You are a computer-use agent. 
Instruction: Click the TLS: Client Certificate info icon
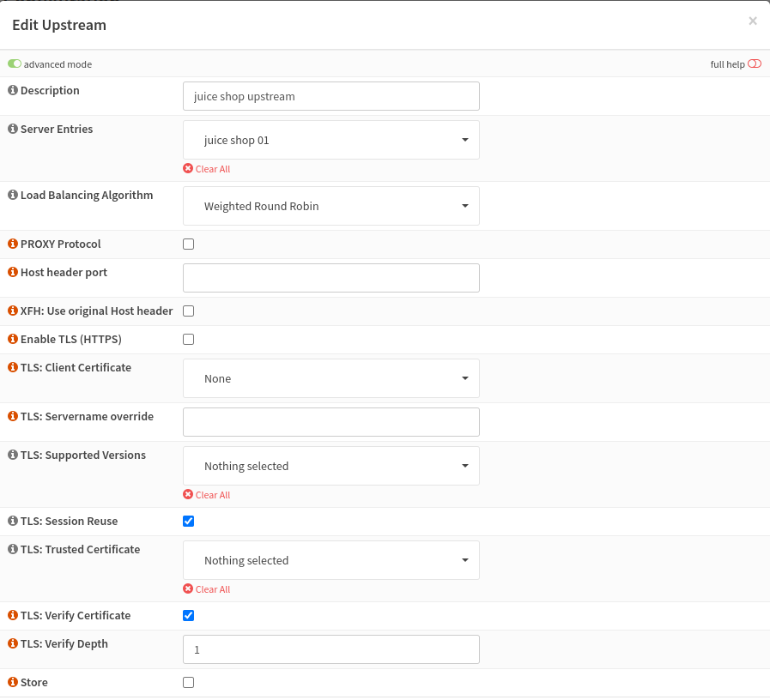12,367
